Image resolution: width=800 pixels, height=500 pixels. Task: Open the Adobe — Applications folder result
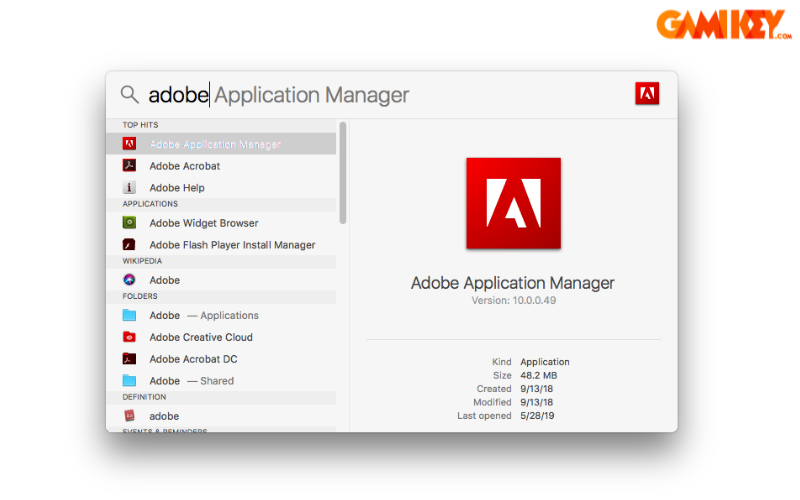coord(221,315)
